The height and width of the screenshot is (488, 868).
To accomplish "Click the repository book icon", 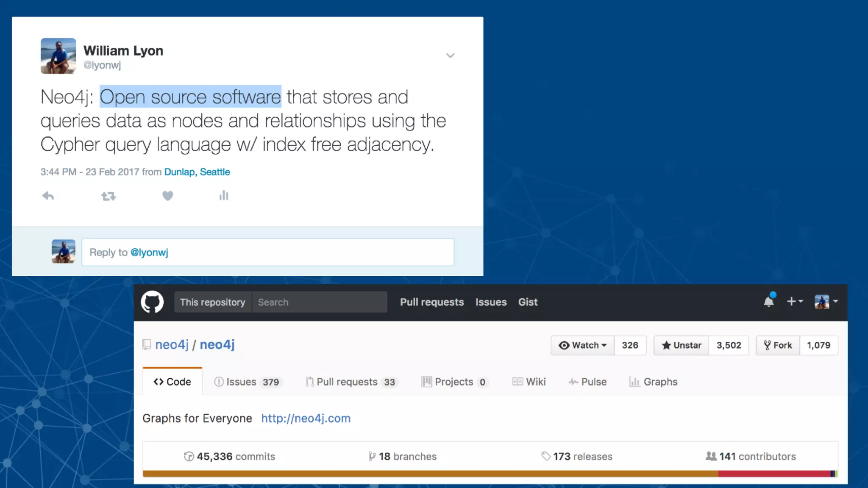I will [x=147, y=344].
